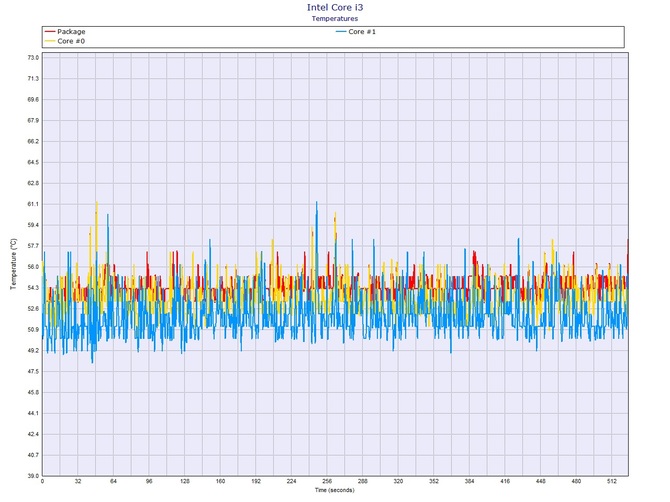Click the yellow Core #0 legend line

50,41
